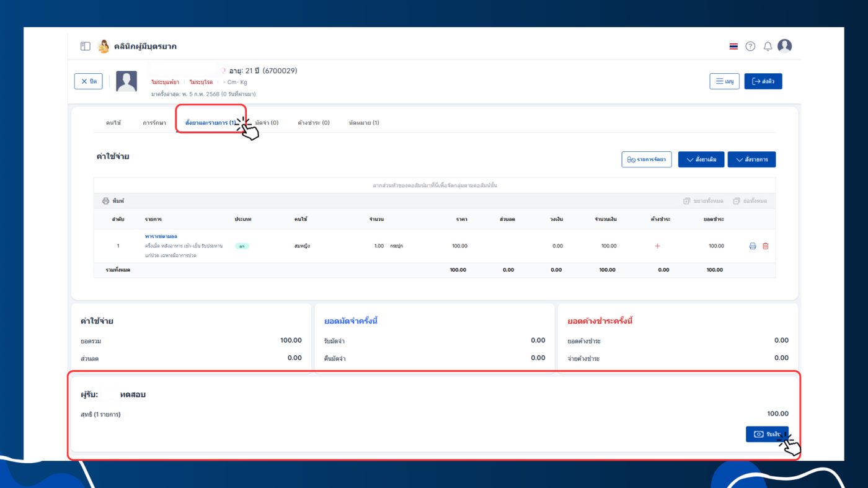Viewport: 868px width, 488px height.
Task: Expand the สั่งรายการ dropdown
Action: click(751, 159)
